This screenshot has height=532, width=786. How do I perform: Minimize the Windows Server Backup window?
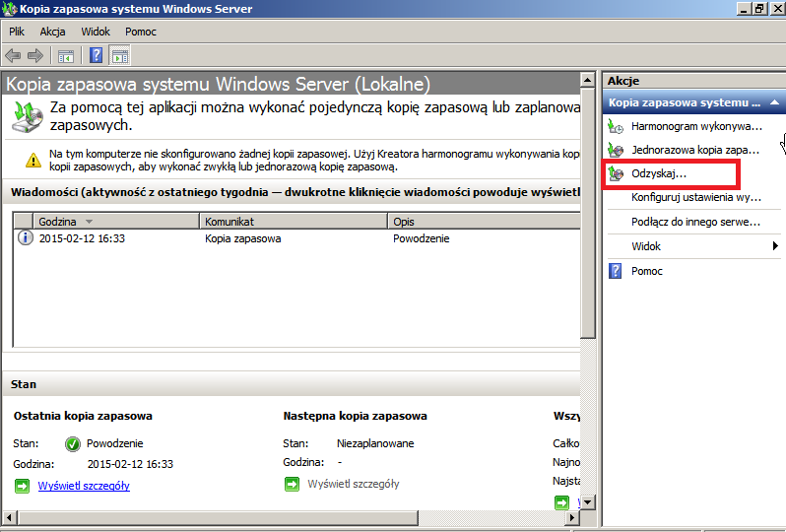click(745, 9)
